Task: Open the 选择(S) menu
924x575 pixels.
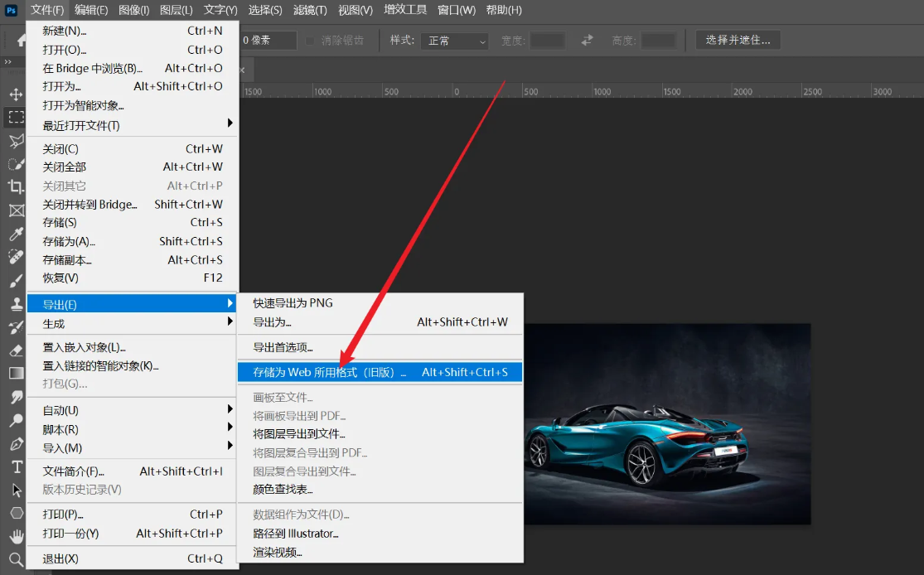Action: coord(265,10)
